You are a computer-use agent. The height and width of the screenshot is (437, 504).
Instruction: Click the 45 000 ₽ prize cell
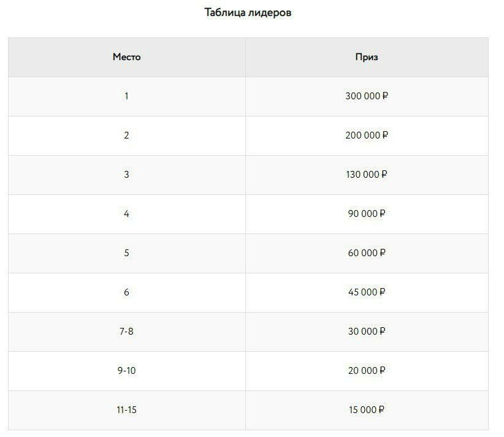pos(367,292)
